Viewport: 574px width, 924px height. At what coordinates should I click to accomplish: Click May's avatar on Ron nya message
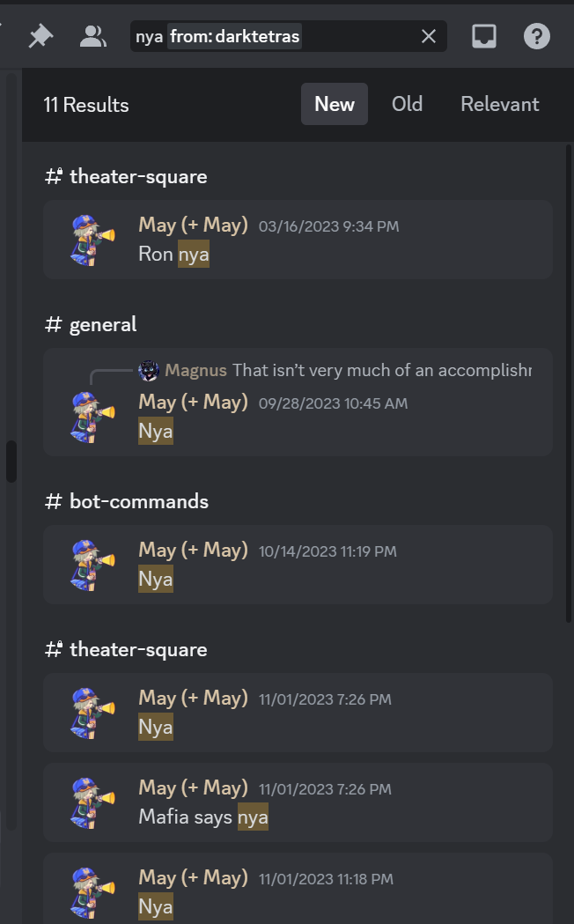(92, 240)
